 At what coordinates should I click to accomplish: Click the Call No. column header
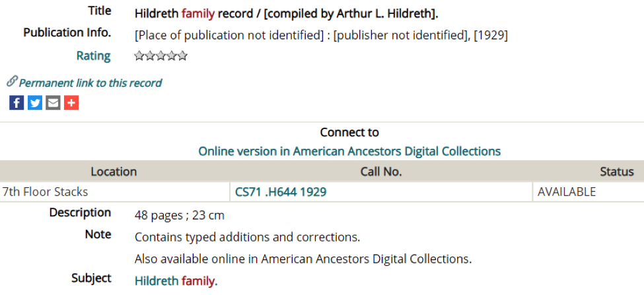click(x=381, y=171)
